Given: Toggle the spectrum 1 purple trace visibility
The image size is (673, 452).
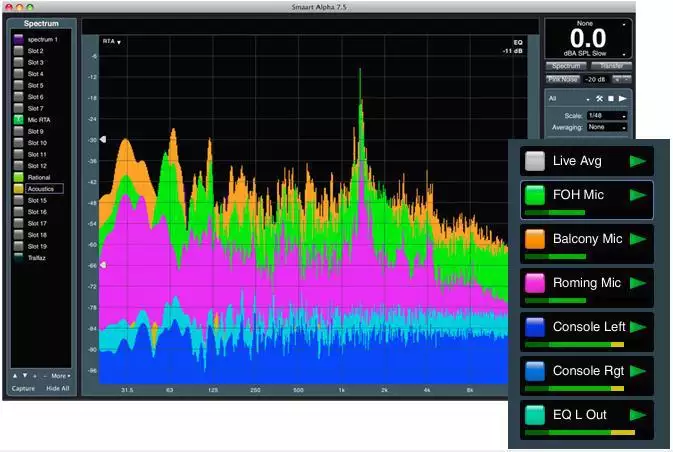Looking at the screenshot, I should click(x=18, y=39).
